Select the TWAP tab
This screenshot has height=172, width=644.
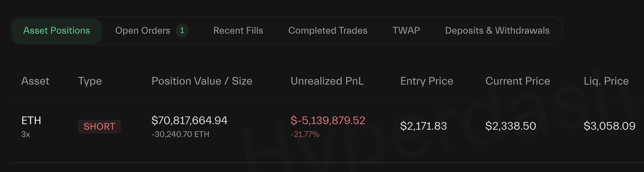(x=406, y=31)
